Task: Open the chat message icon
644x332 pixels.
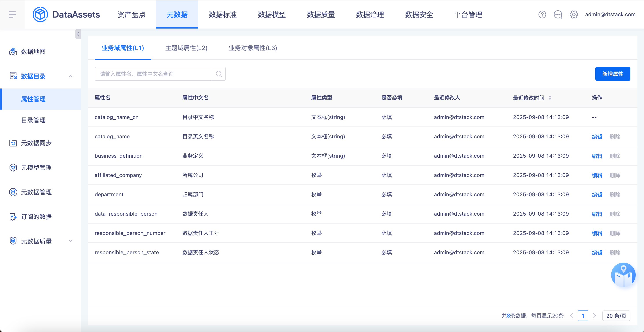Action: click(x=558, y=14)
